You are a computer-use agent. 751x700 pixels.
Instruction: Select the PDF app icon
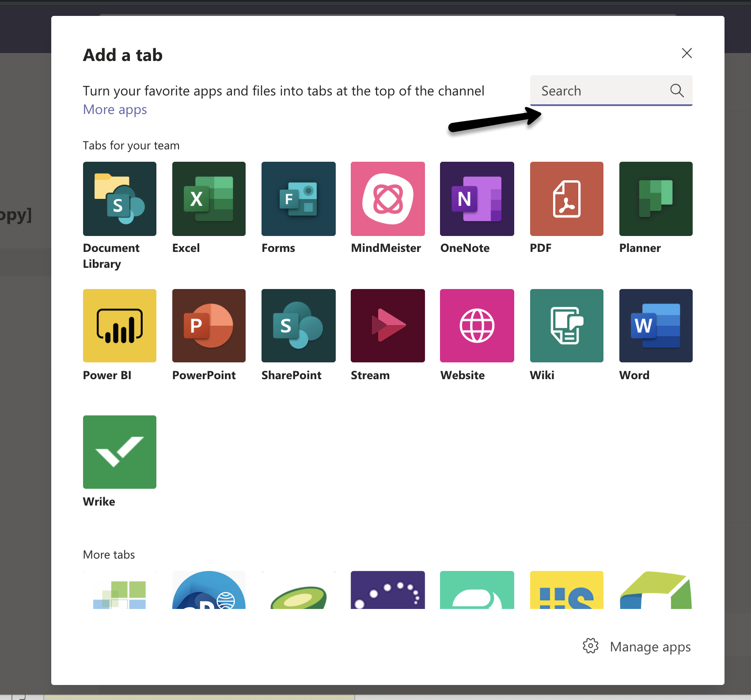pyautogui.click(x=567, y=199)
